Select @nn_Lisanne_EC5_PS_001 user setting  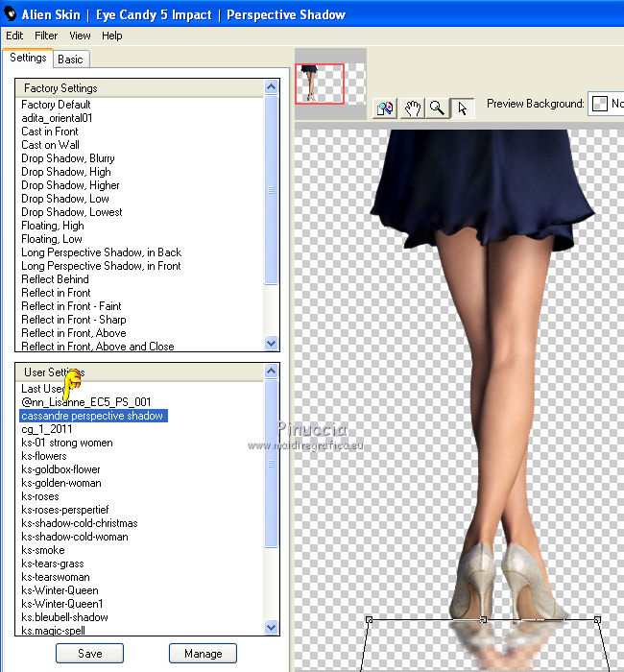[85, 402]
